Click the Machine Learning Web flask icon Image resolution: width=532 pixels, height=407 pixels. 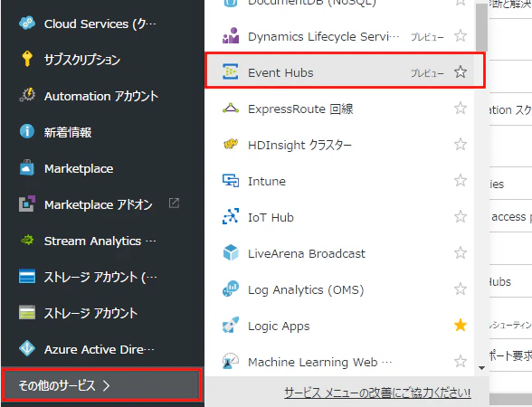231,361
